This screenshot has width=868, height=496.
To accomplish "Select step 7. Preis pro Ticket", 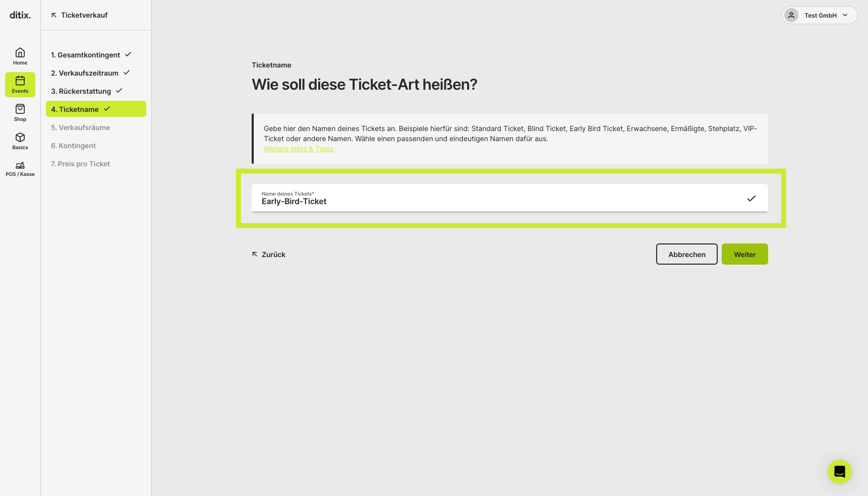I will [x=81, y=164].
